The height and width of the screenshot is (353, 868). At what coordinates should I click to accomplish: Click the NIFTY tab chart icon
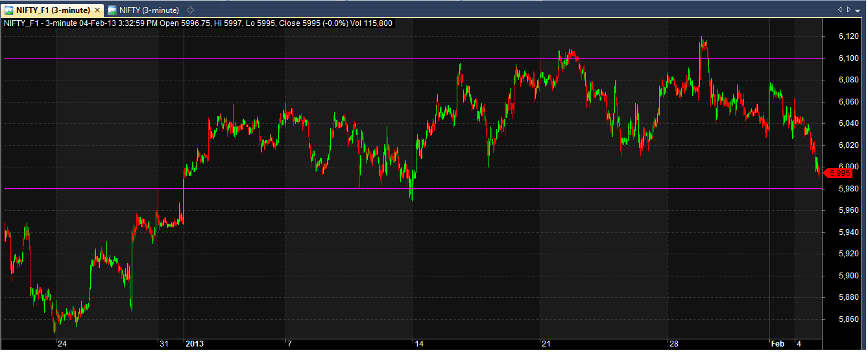point(112,10)
